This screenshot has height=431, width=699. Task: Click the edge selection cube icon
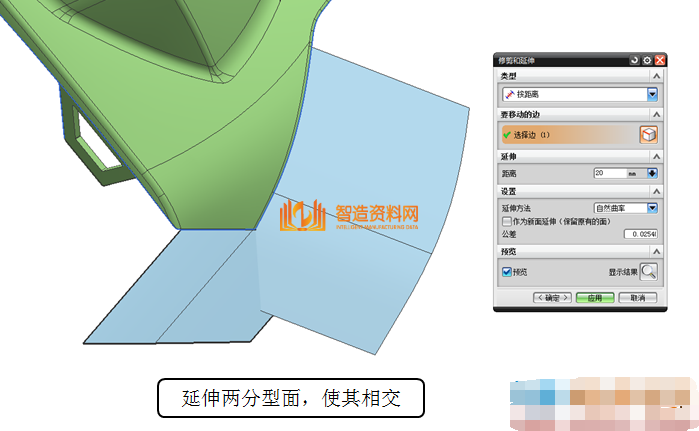(648, 135)
